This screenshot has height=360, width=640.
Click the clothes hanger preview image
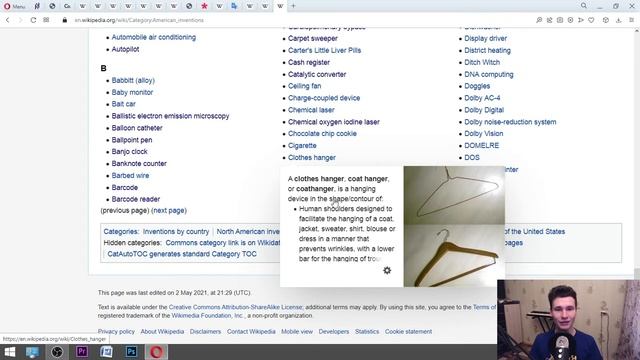[454, 226]
